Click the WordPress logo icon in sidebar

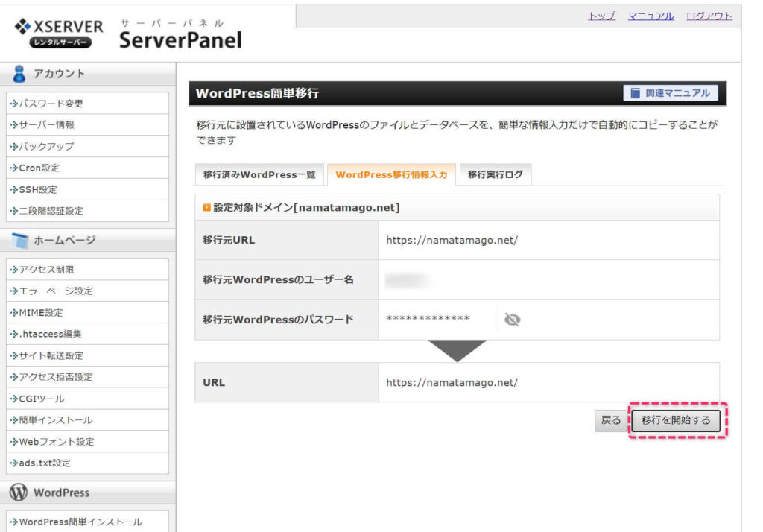tap(19, 492)
